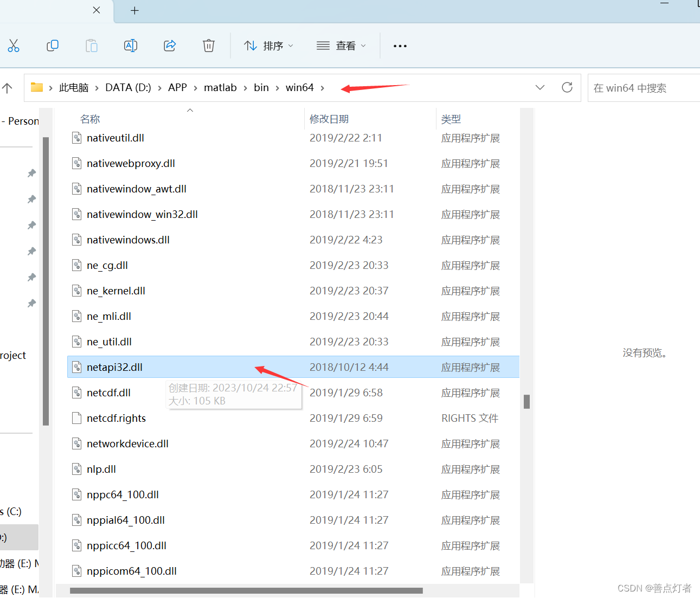
Task: Open the 查看 view dropdown
Action: coord(341,46)
